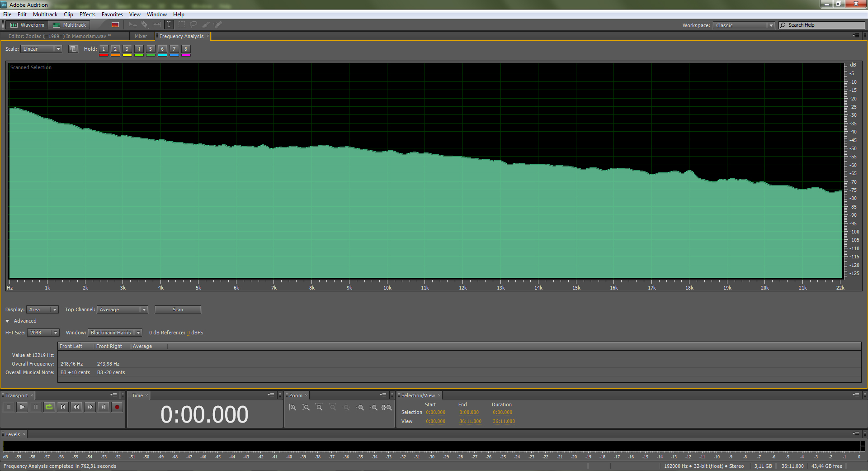Switch to Multitrack view button

69,25
